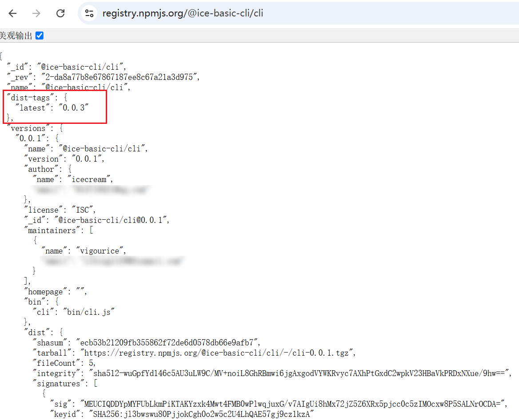Open site information icon in address bar
The width and height of the screenshot is (519, 420).
(x=89, y=13)
